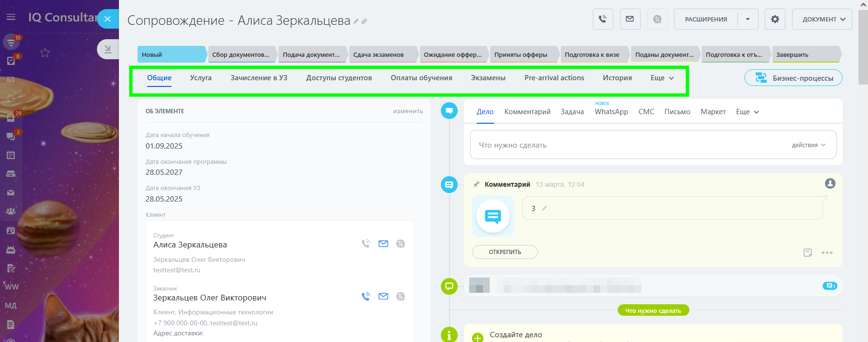The image size is (868, 342).
Task: Open Бизнес-процессы button
Action: coord(793,78)
